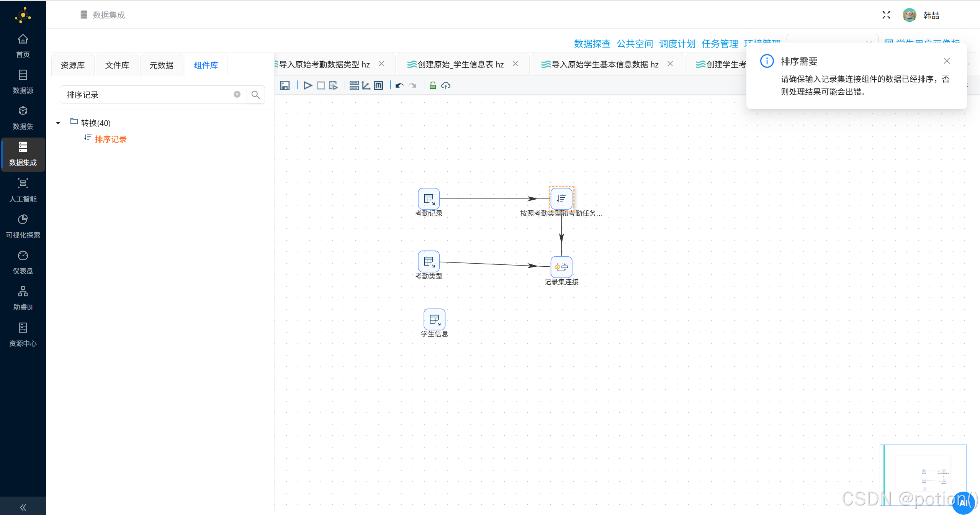Image resolution: width=980 pixels, height=515 pixels.
Task: Click the search magnifier button
Action: [x=255, y=95]
